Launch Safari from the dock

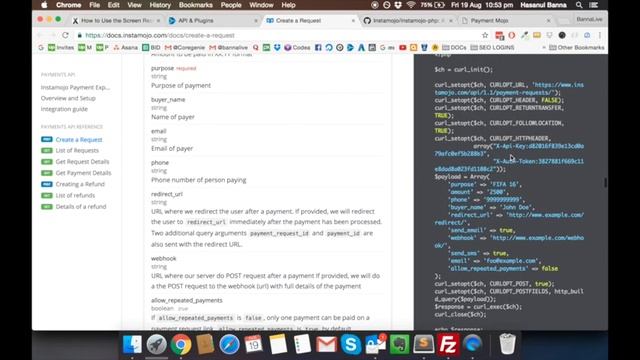229,344
